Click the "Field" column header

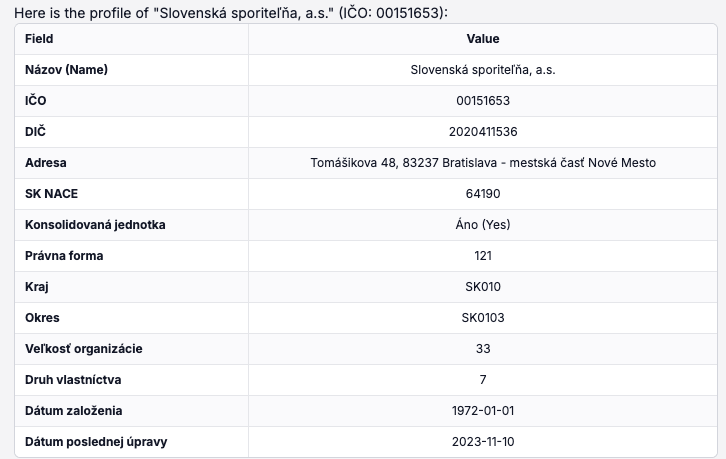coord(39,39)
